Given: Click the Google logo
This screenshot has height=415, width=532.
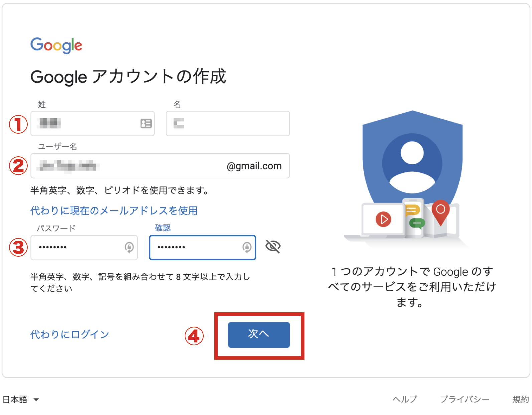Looking at the screenshot, I should click(56, 45).
